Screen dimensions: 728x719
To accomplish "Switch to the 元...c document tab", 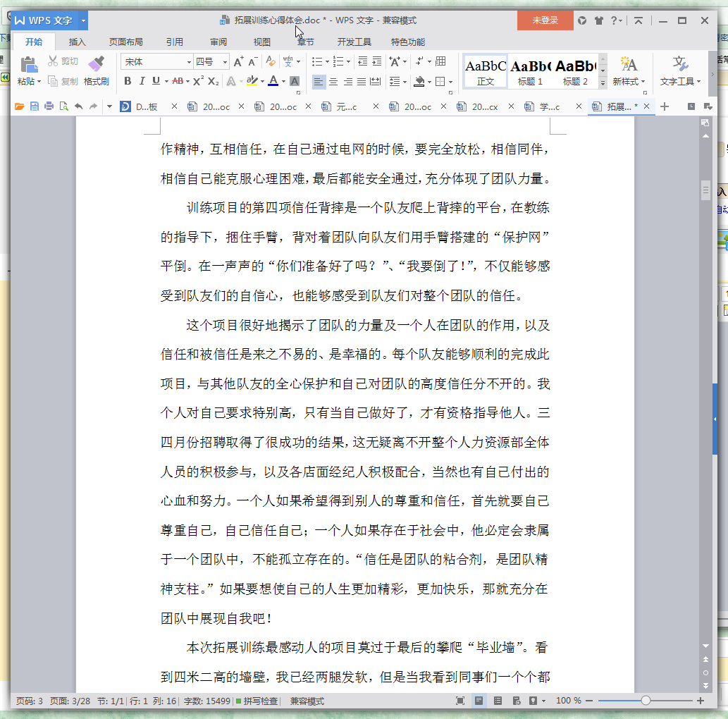I will 346,107.
